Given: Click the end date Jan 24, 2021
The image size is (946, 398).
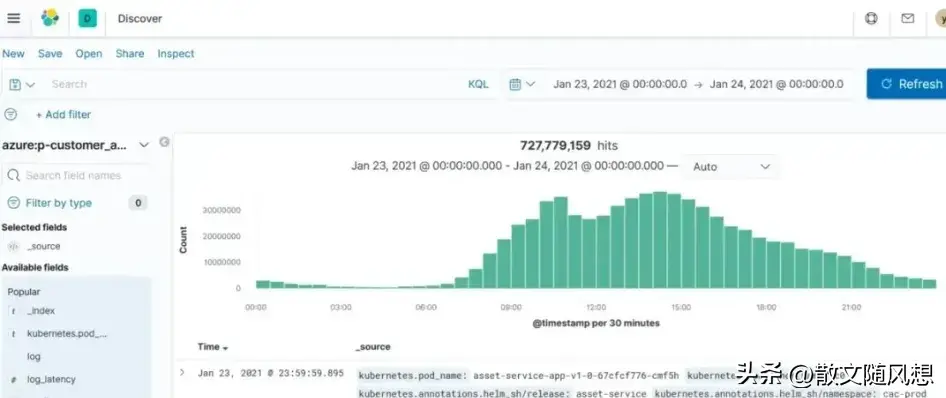Looking at the screenshot, I should [x=776, y=84].
